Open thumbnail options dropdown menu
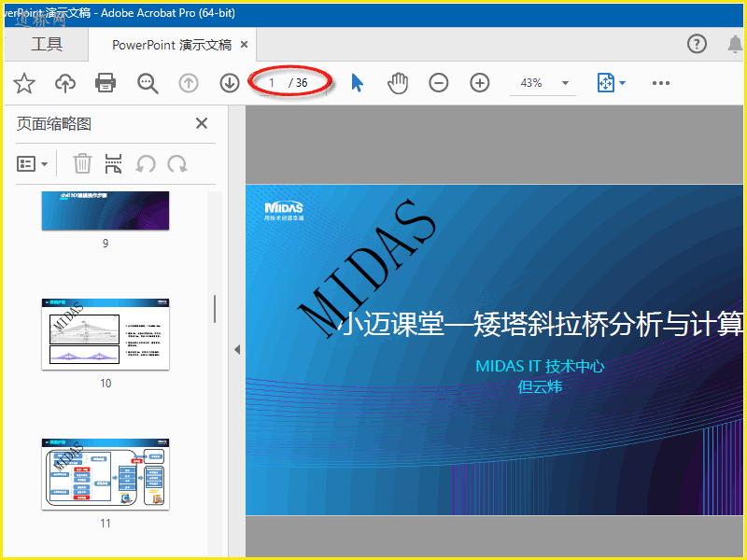Image resolution: width=747 pixels, height=560 pixels. click(33, 164)
